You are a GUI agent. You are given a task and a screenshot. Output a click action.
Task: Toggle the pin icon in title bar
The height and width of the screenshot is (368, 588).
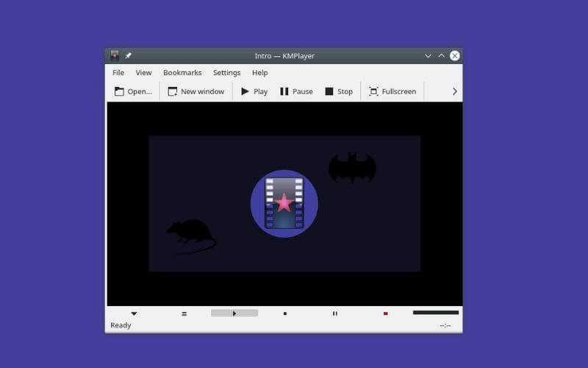point(129,56)
